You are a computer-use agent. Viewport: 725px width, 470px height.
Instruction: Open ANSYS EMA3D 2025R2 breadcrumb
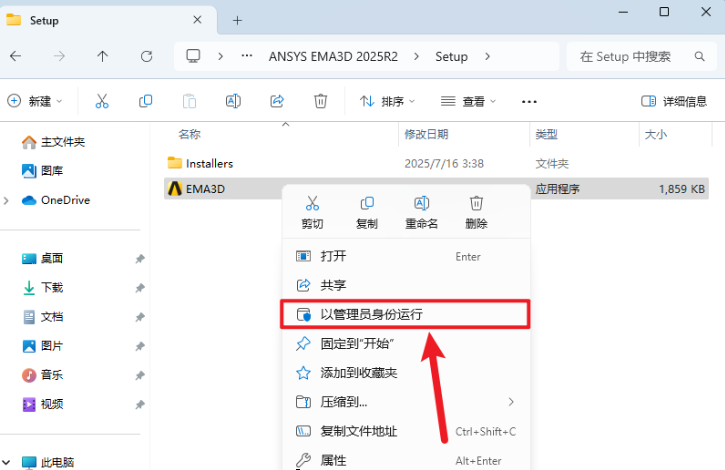pos(333,56)
